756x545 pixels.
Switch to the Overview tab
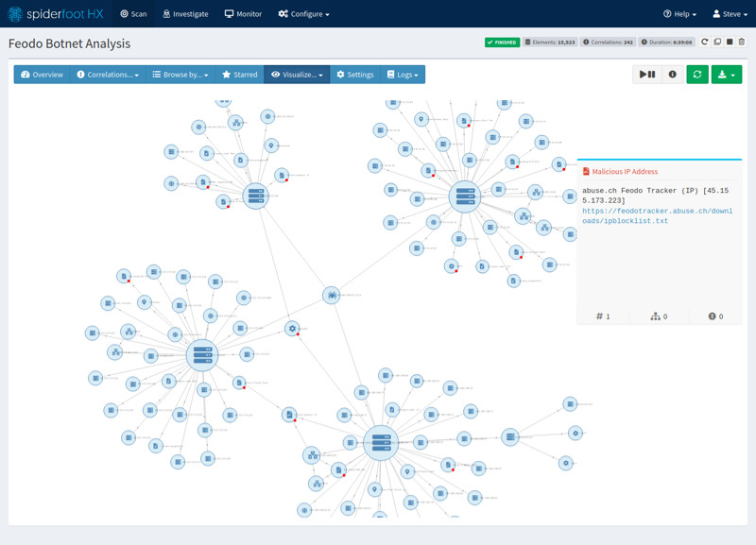[42, 75]
